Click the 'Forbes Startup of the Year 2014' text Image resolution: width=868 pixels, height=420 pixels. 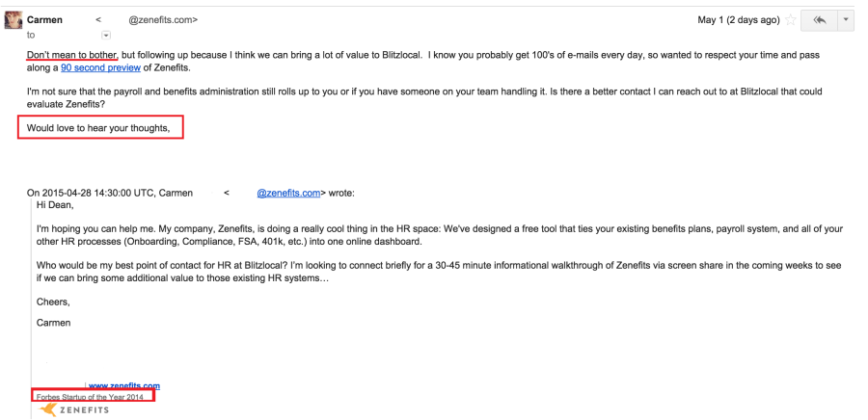[90, 397]
